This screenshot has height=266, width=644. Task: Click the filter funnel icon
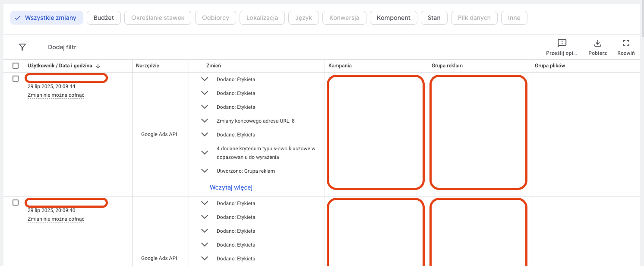coord(22,47)
